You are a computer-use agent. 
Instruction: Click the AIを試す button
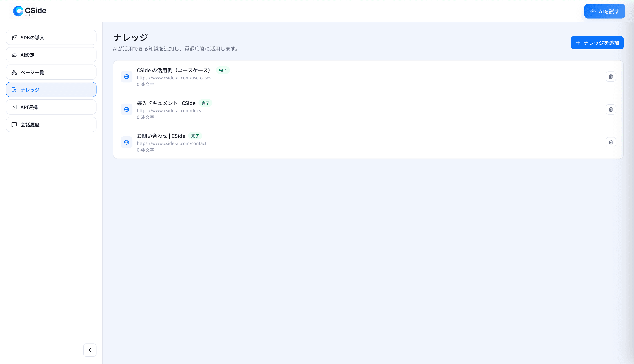click(x=604, y=11)
